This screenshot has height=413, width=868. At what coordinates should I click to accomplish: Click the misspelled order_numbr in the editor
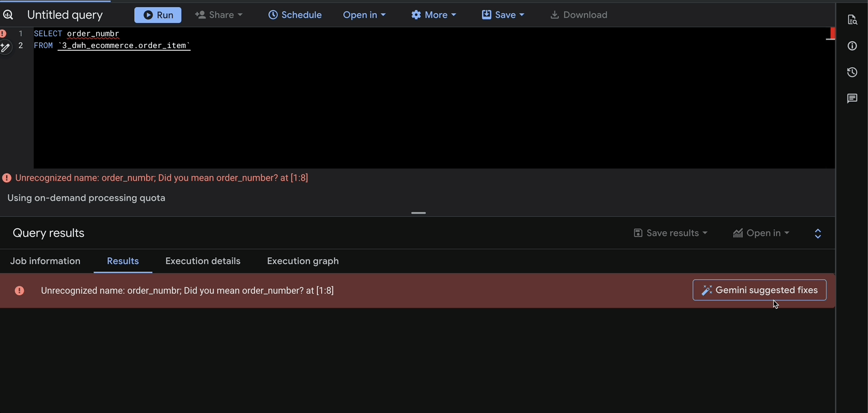coord(93,34)
